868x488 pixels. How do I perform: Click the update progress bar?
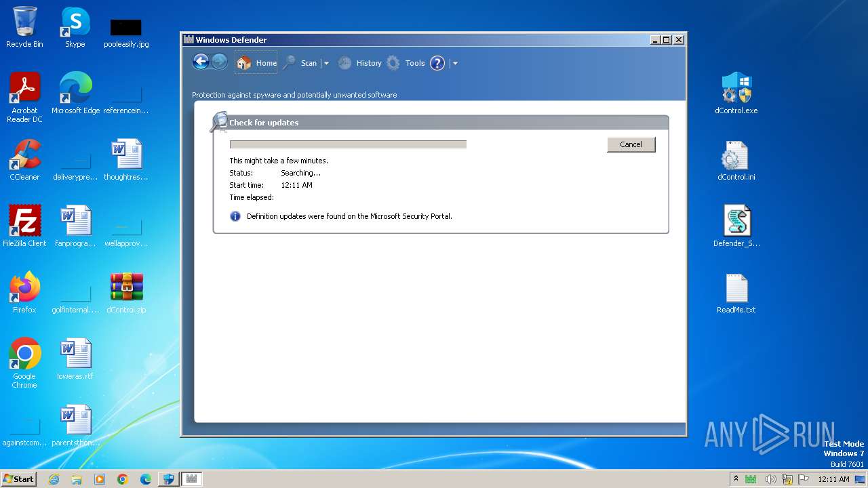tap(348, 144)
